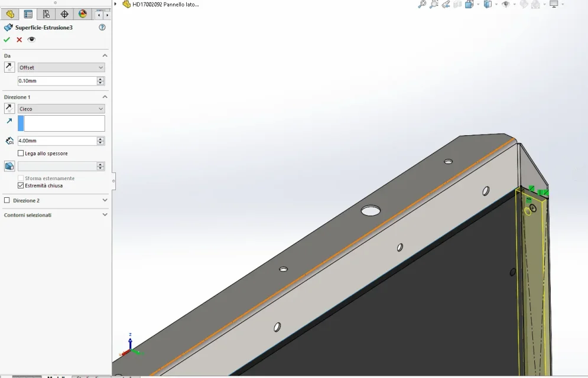588x378 pixels.
Task: Enable Lega allo spessore checkbox
Action: [x=21, y=153]
